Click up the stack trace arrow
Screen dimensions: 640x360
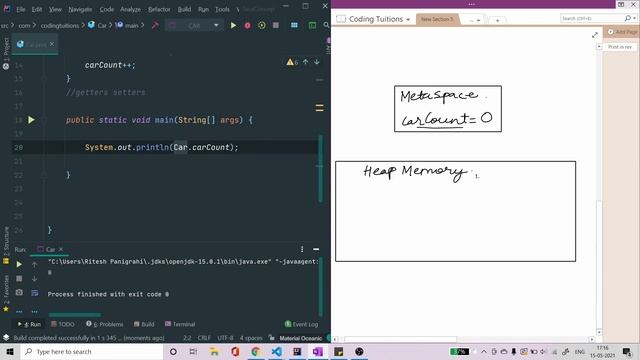pos(35,264)
